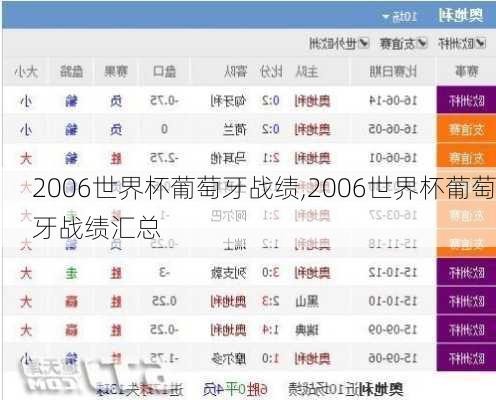Click the 小 size result in 16-06-14 row
Viewport: 496px width, 400px height.
(x=26, y=101)
